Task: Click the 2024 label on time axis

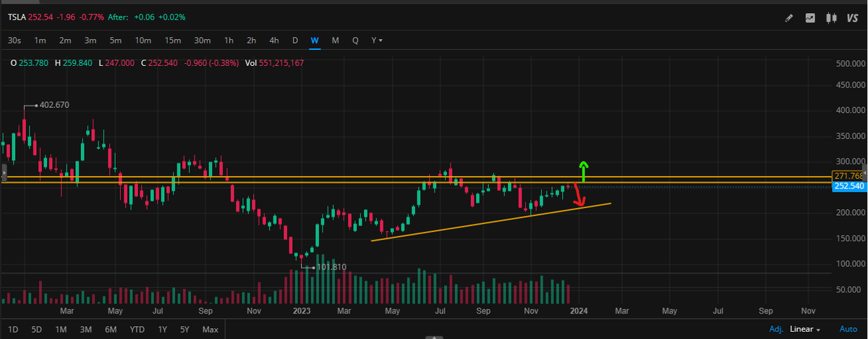Action: point(578,311)
